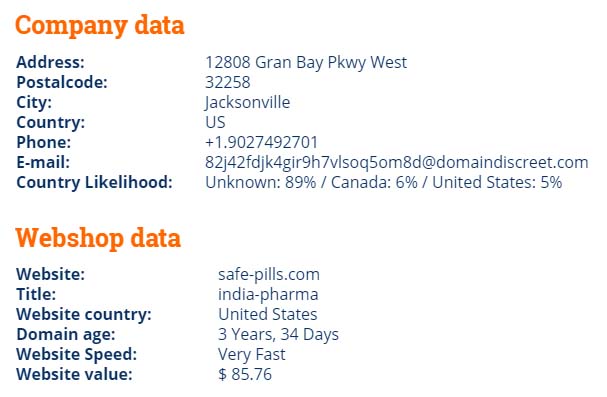Click the Webshop data heading

pyautogui.click(x=98, y=238)
